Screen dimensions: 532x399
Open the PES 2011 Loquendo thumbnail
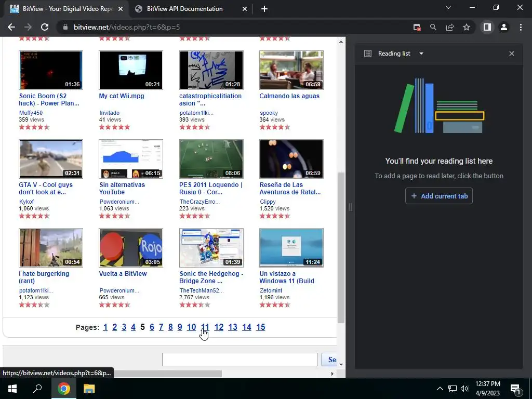tap(211, 159)
